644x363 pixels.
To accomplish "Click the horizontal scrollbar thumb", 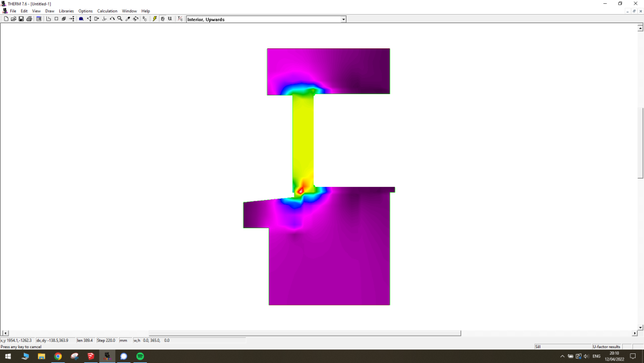I will click(x=305, y=333).
